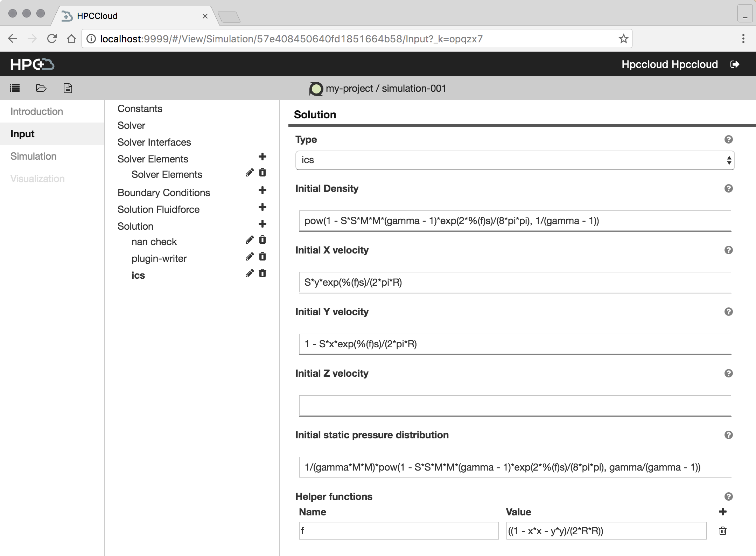
Task: Click the folder/project icon
Action: [41, 88]
